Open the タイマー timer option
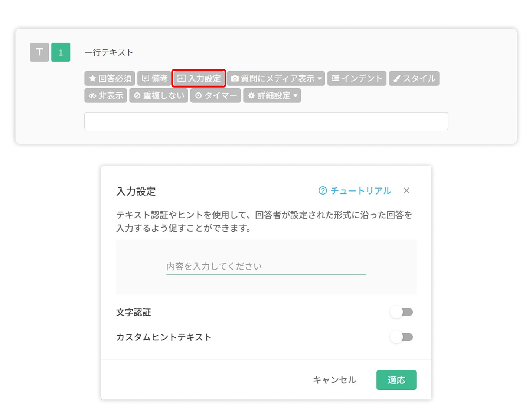532x418 pixels. tap(216, 95)
